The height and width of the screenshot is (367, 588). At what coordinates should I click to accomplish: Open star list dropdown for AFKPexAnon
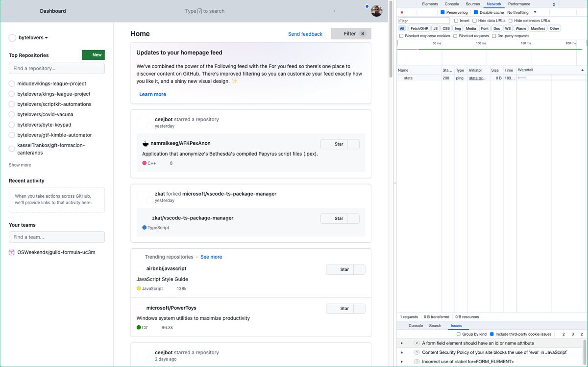[353, 144]
